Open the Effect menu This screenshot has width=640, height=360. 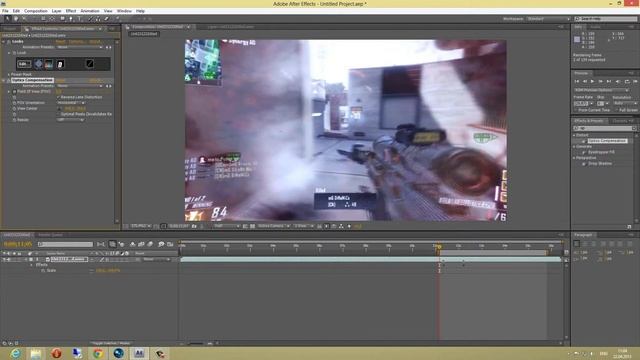tap(71, 11)
